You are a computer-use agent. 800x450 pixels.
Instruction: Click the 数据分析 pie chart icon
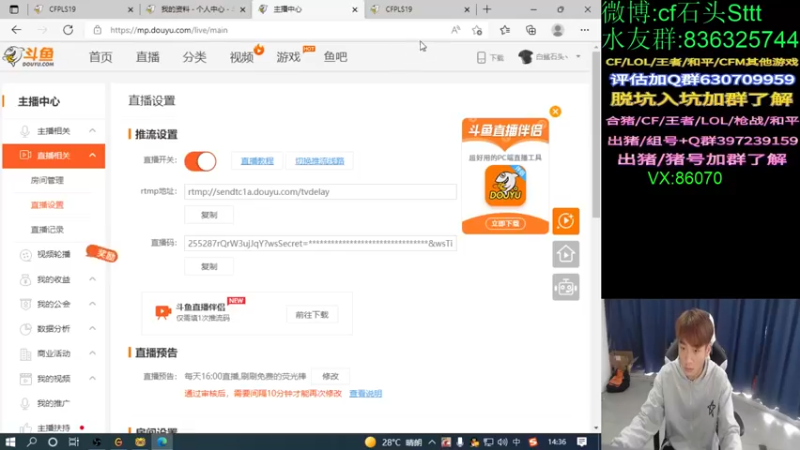point(25,329)
